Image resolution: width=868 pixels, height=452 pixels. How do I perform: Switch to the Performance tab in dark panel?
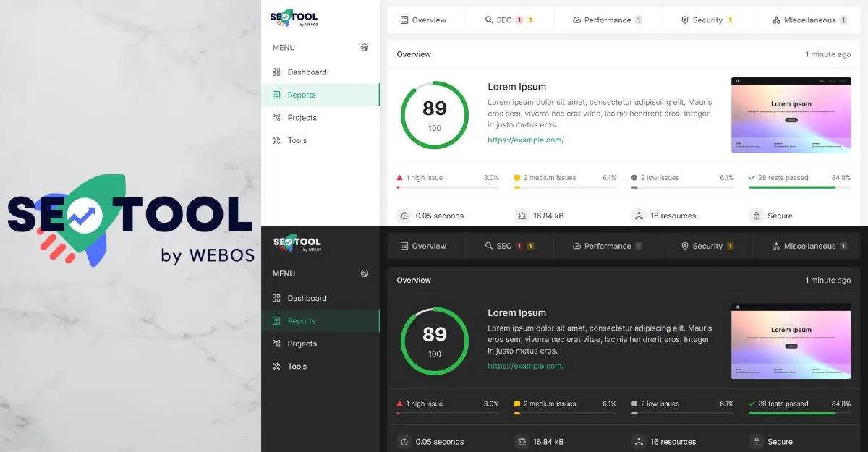(x=608, y=246)
